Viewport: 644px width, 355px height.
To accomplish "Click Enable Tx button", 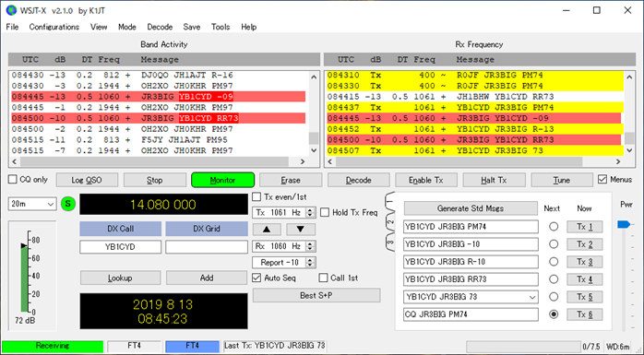I will (426, 180).
